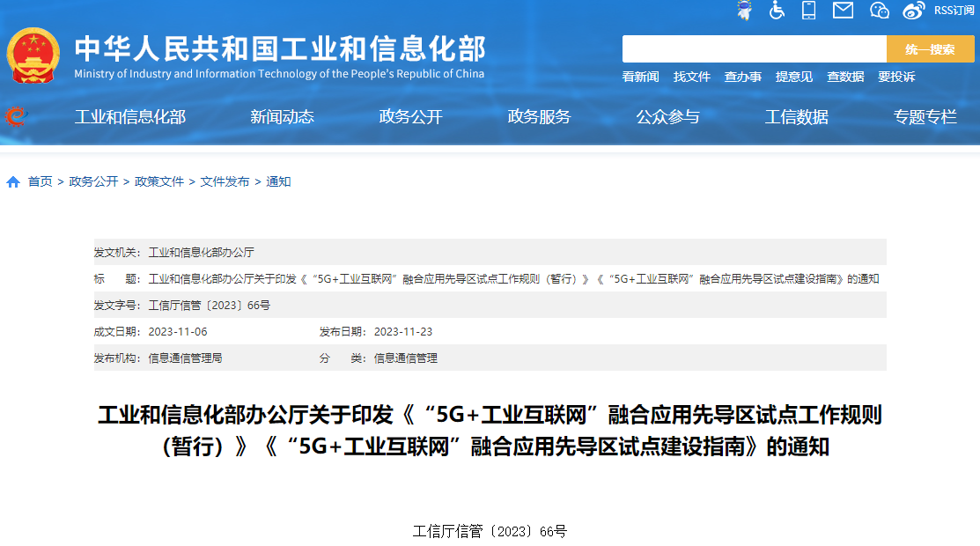Viewport: 980px width, 546px height.
Task: Open the wheelchair accessibility mode icon
Action: (777, 10)
